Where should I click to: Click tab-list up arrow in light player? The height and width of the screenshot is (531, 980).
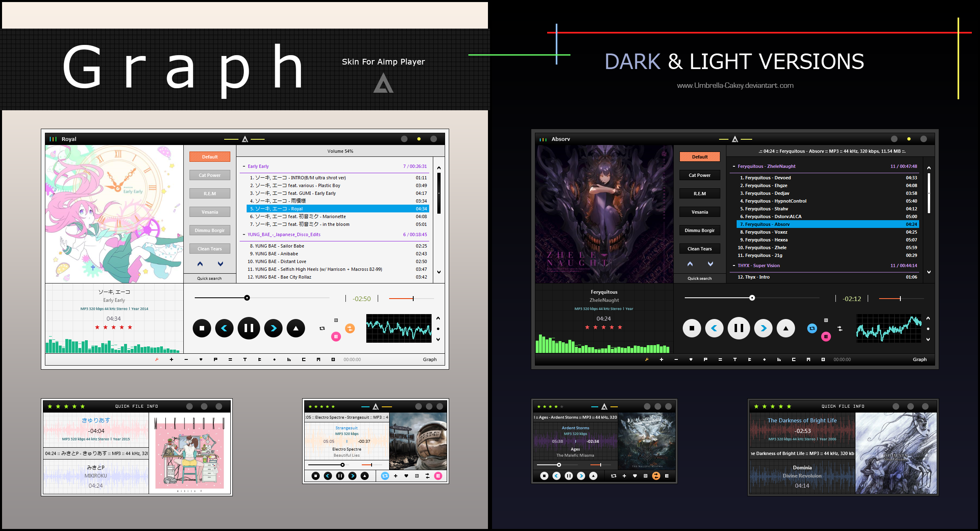(200, 264)
